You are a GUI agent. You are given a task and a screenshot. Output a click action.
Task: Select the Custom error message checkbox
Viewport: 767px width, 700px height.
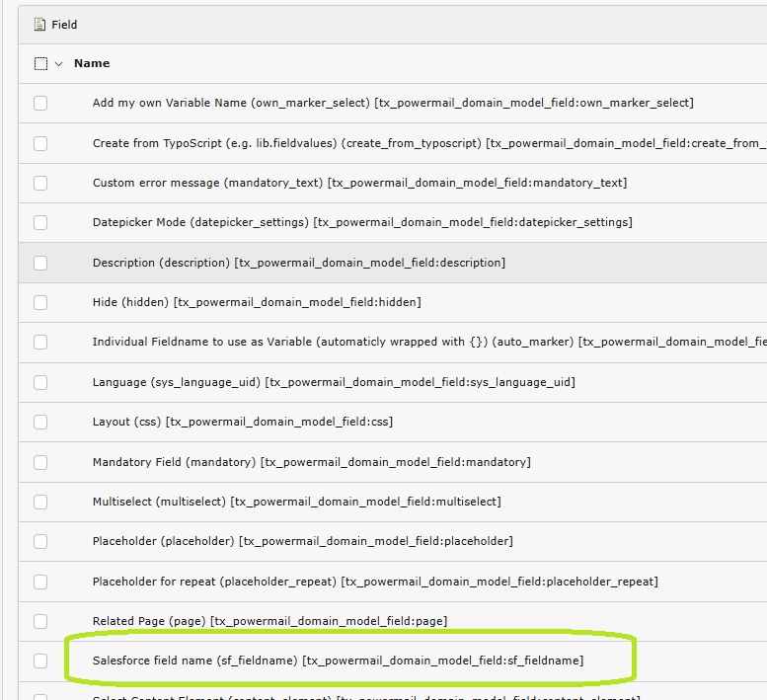pyautogui.click(x=40, y=183)
